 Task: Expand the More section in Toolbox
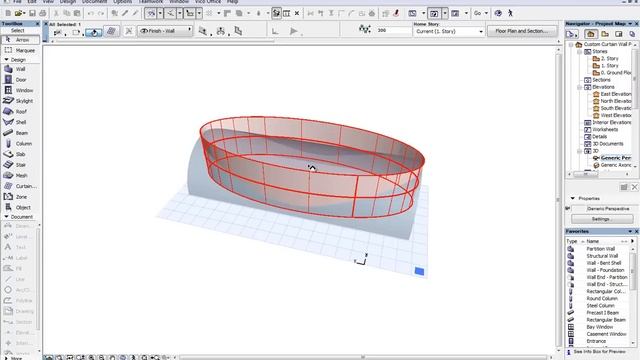pos(6,358)
